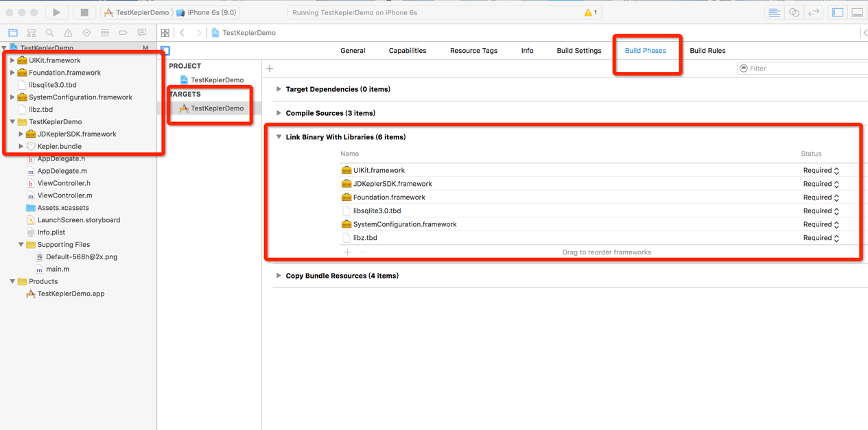Viewport: 868px width, 430px height.
Task: Go back in the editor history
Action: pyautogui.click(x=183, y=33)
